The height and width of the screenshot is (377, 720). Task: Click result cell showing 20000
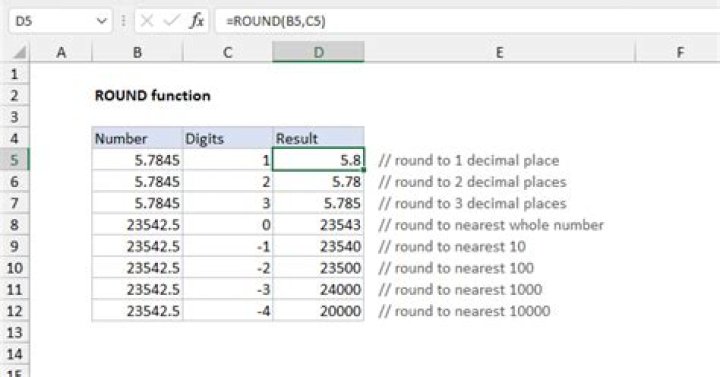tap(318, 311)
